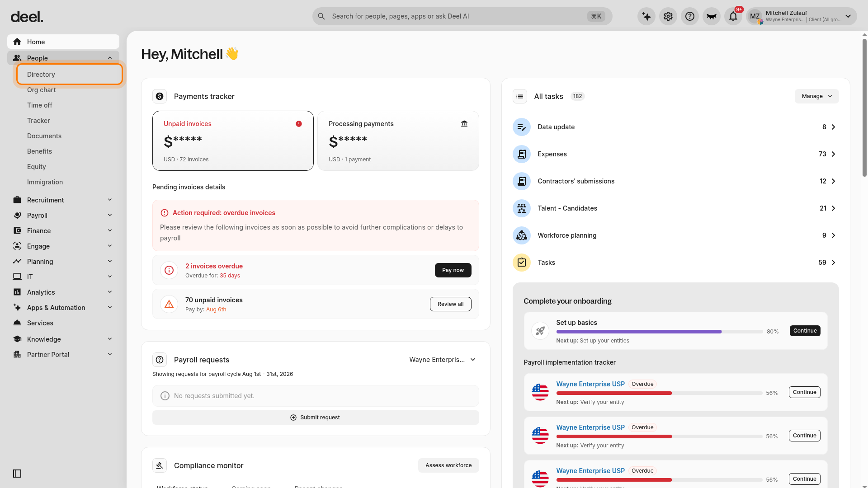
Task: Expand the Finance menu
Action: pos(110,230)
